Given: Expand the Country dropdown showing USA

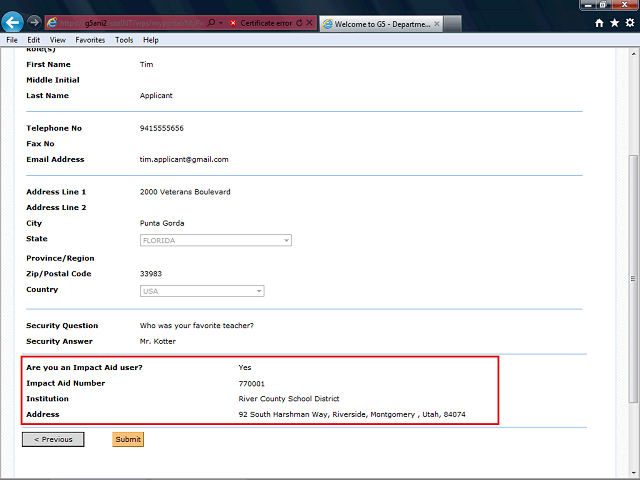Looking at the screenshot, I should (259, 291).
